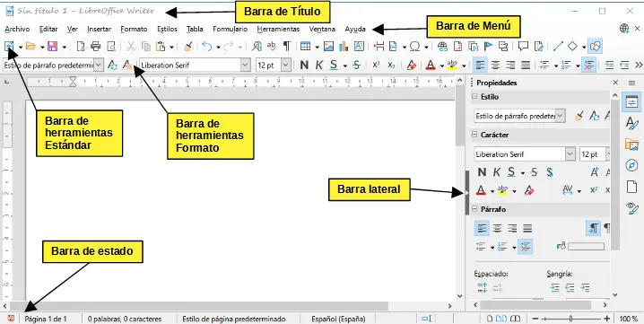Click the Paste clipboard icon

161,46
